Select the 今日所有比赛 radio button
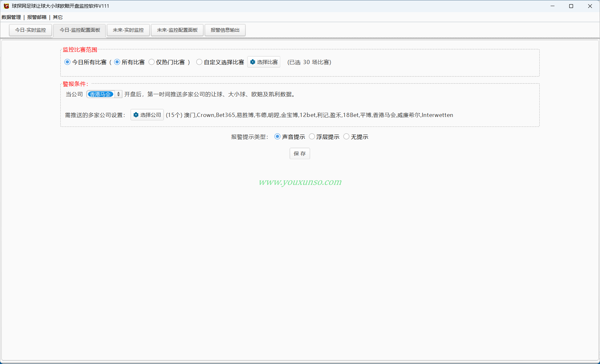The image size is (600, 364). (x=67, y=62)
